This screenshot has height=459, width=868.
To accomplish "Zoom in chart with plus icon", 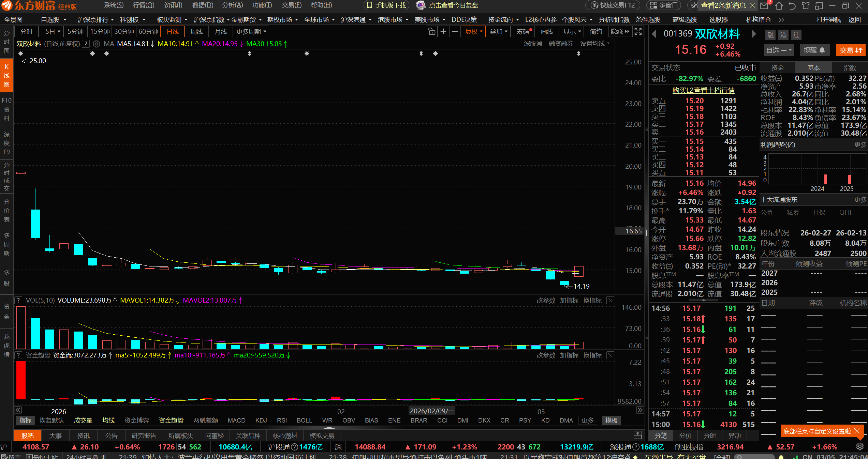I will [x=443, y=32].
